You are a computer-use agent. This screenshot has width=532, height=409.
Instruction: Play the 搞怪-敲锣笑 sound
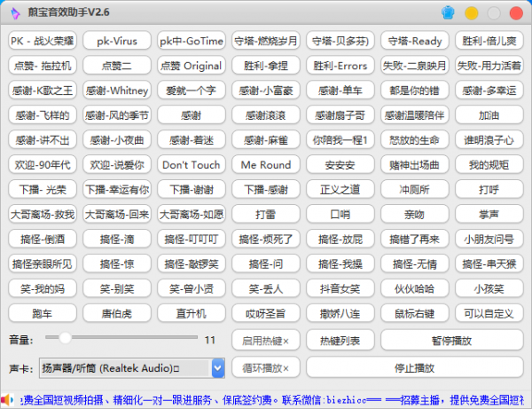point(192,263)
